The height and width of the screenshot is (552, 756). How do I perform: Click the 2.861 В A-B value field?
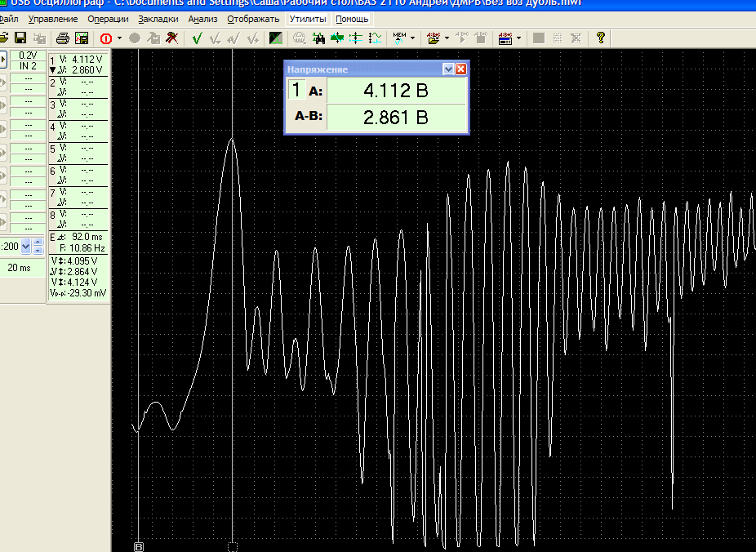pyautogui.click(x=396, y=117)
